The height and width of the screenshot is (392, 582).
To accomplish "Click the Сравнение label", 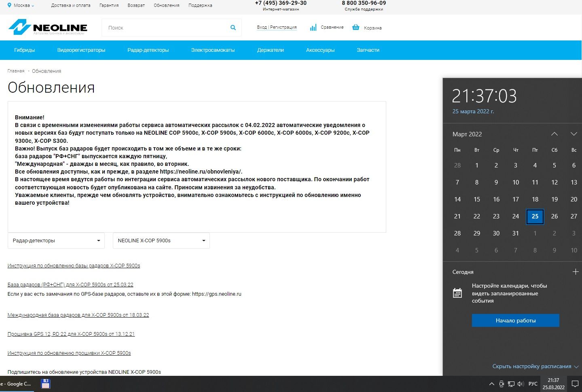I will click(x=332, y=27).
